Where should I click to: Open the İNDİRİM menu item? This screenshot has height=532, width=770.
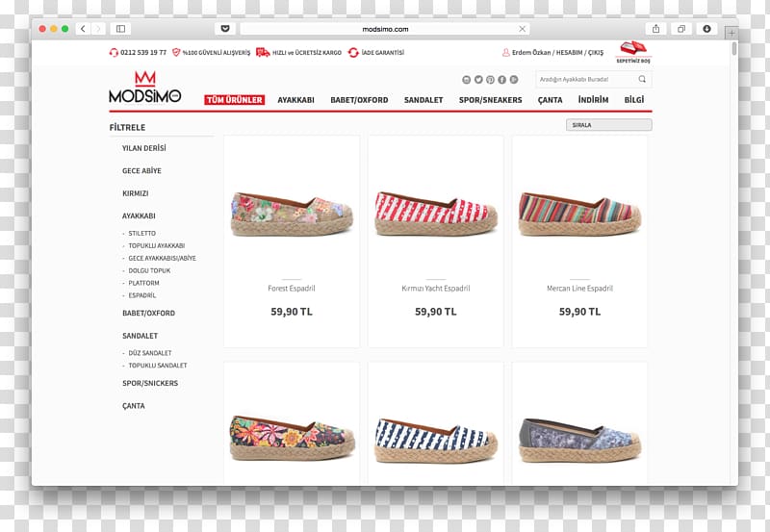click(x=593, y=100)
